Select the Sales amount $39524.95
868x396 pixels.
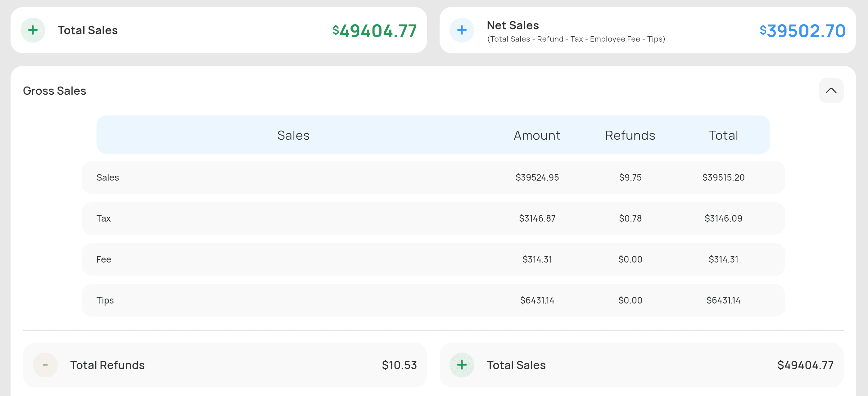(537, 178)
